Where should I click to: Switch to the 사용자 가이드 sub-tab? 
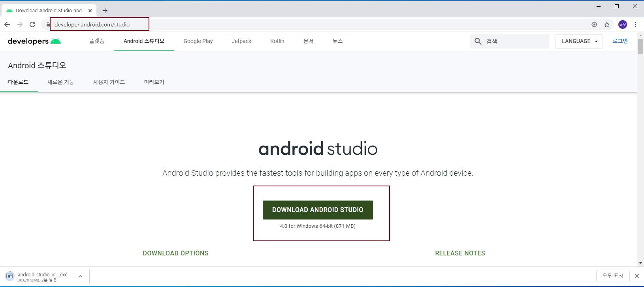click(x=109, y=82)
